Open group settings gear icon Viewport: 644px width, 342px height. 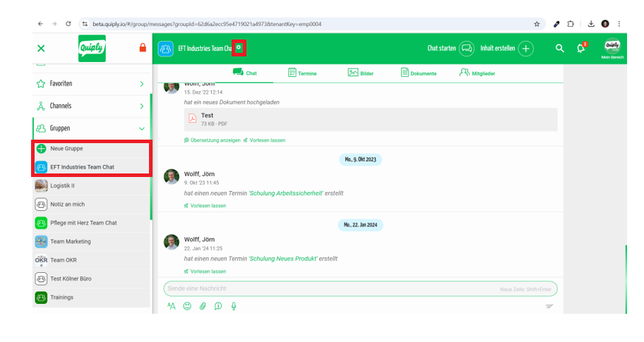point(239,47)
